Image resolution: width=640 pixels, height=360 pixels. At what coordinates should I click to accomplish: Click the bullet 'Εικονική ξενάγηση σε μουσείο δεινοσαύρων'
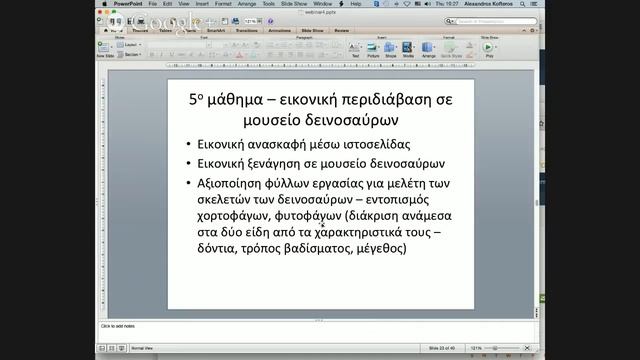click(321, 164)
